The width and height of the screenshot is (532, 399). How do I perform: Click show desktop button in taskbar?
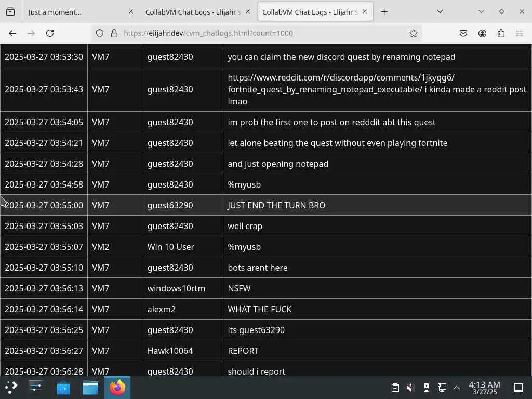point(518,388)
